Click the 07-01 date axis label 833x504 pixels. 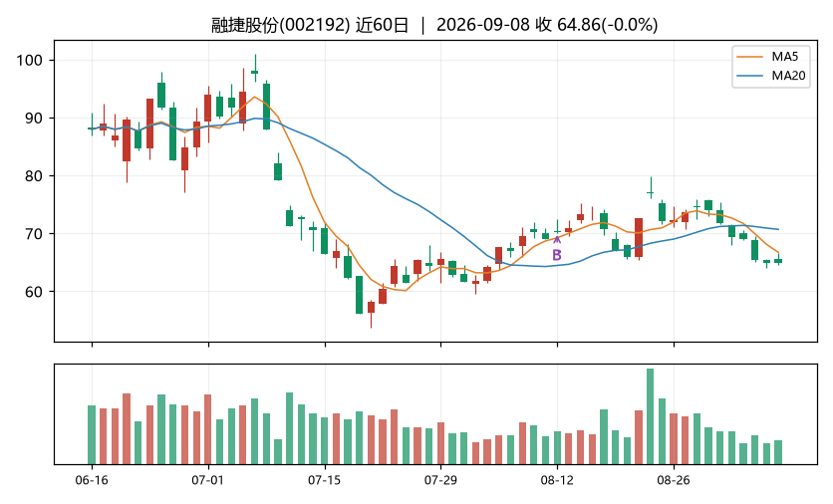pos(207,481)
